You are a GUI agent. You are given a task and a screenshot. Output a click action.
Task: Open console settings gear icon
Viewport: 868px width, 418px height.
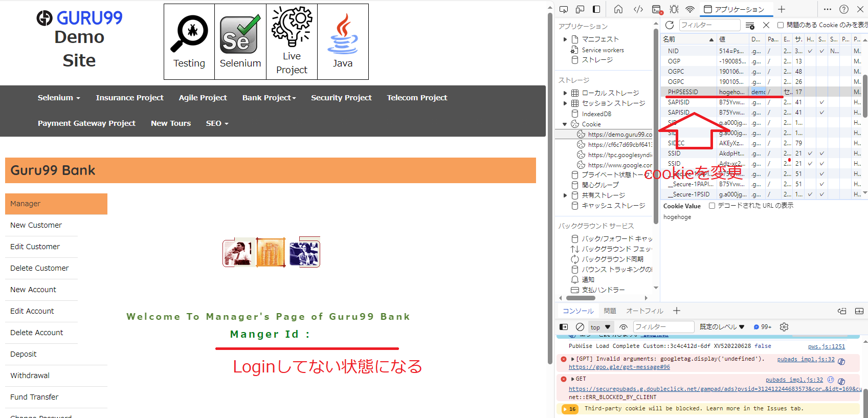point(784,327)
